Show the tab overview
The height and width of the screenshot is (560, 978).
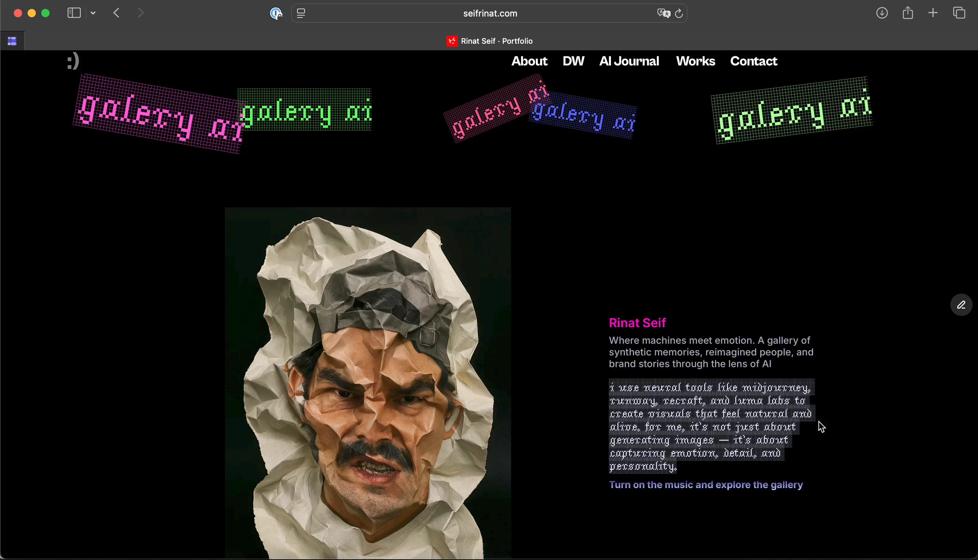point(959,13)
